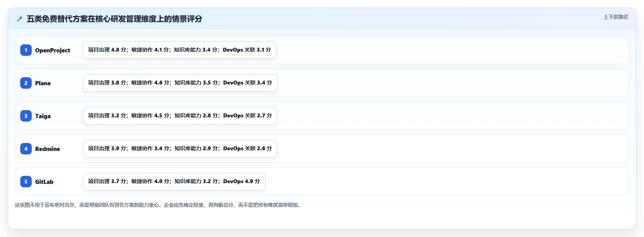Click the footnote text 这张图不用于宣布绝对名次

tap(45, 205)
